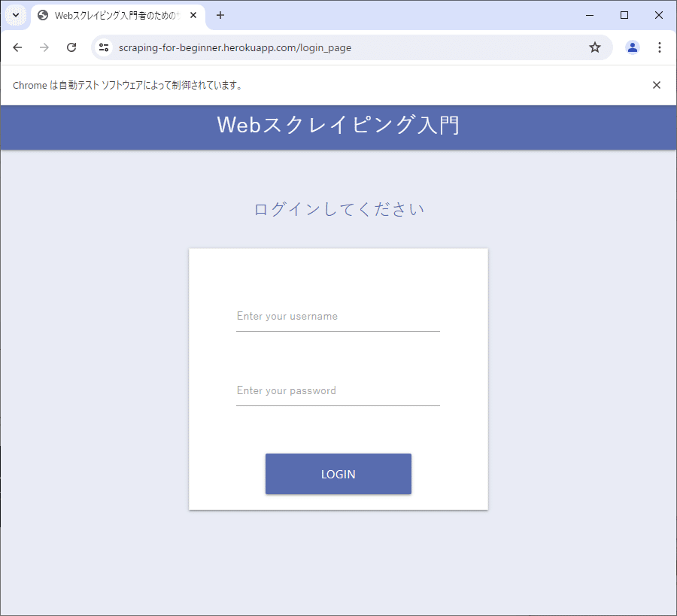
Task: Dismiss the automated test software infobar
Action: tap(656, 85)
